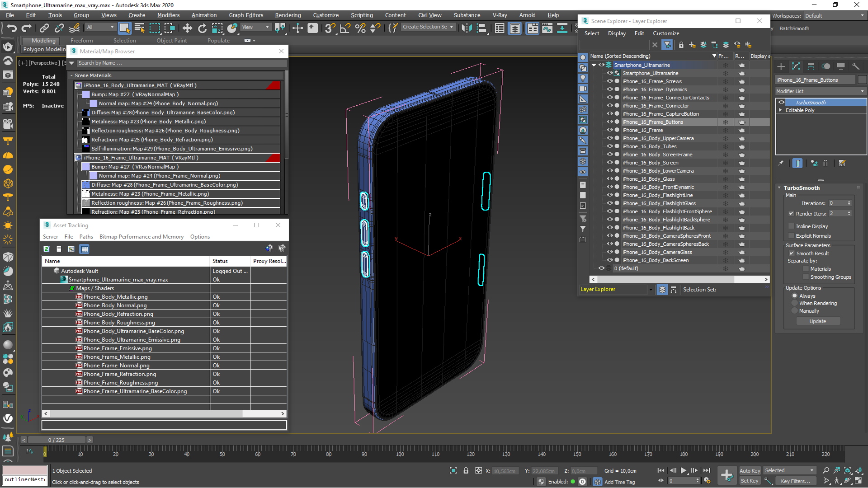The height and width of the screenshot is (488, 868).
Task: Collapse the TurboSmooth rollout
Action: click(779, 188)
